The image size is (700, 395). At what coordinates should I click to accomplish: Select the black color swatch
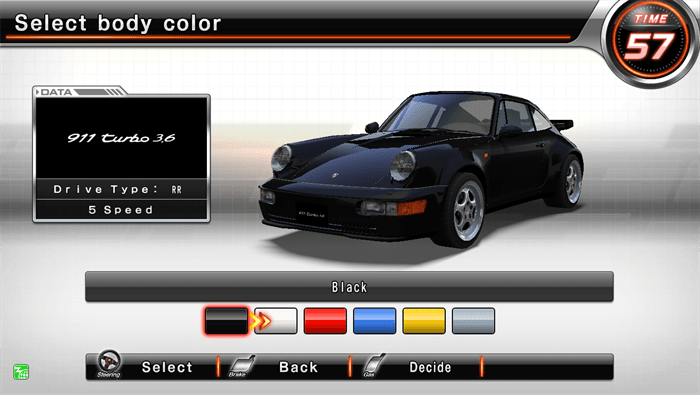226,320
